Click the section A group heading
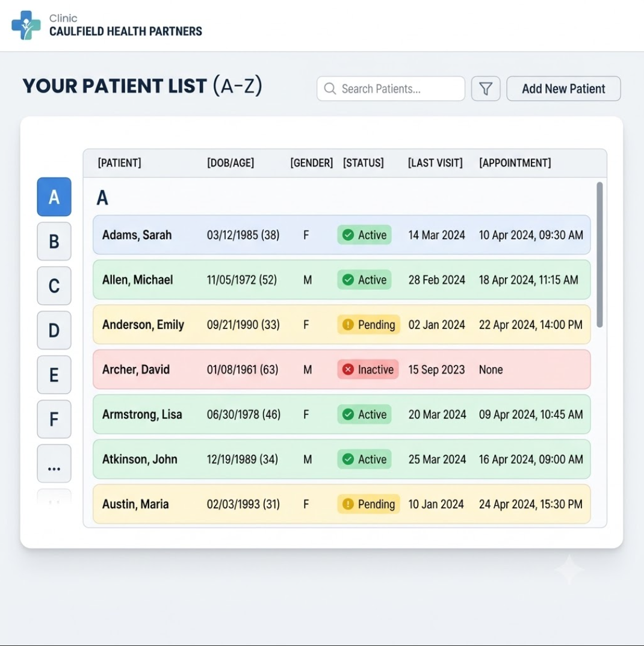This screenshot has width=644, height=646. 102,198
